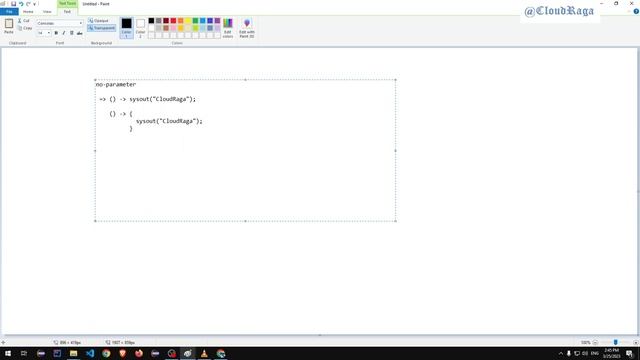The height and width of the screenshot is (360, 640).
Task: Pick the orange color swatch
Action: point(180,20)
